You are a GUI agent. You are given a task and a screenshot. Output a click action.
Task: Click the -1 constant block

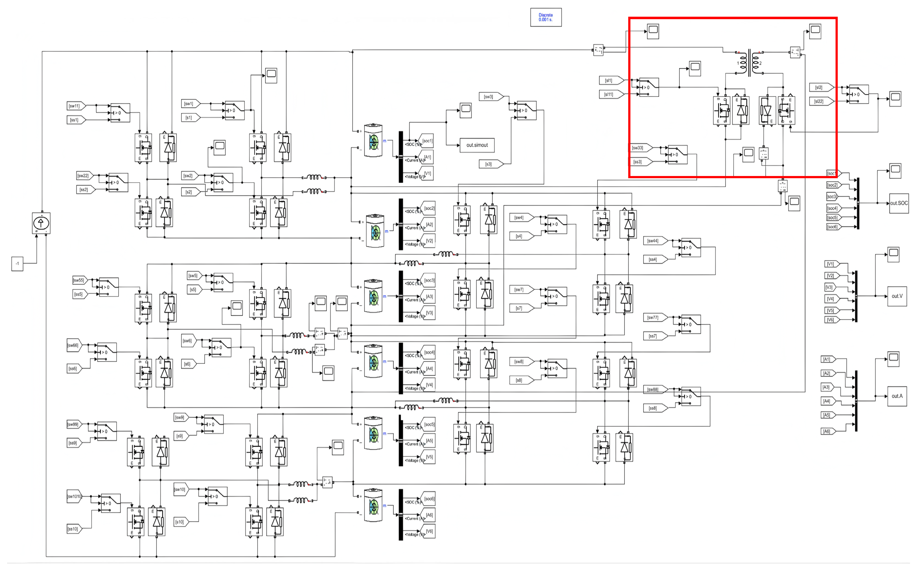(17, 263)
